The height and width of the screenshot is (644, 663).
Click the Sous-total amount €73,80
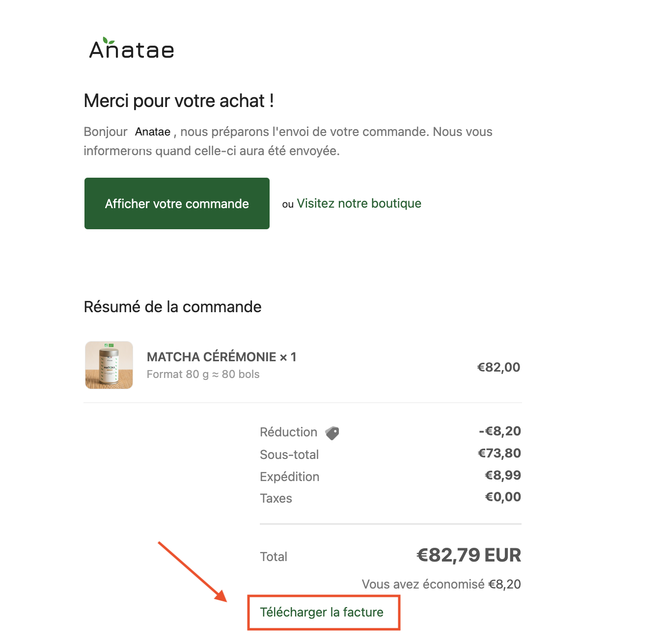pos(499,454)
